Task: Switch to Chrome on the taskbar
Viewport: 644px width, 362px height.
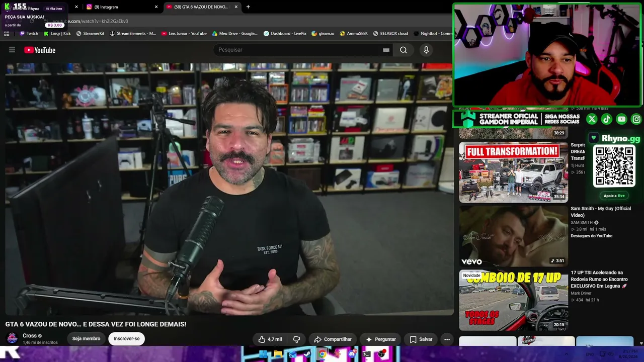Action: tap(322, 354)
